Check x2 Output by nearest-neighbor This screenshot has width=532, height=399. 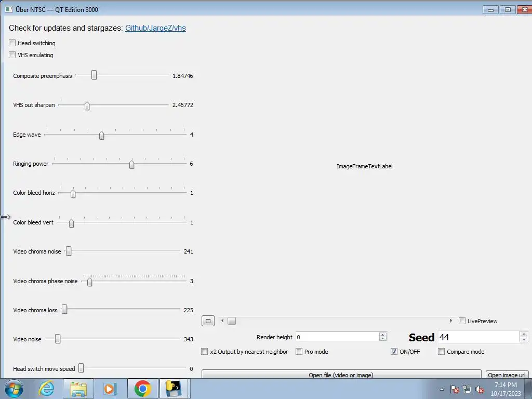pyautogui.click(x=204, y=352)
